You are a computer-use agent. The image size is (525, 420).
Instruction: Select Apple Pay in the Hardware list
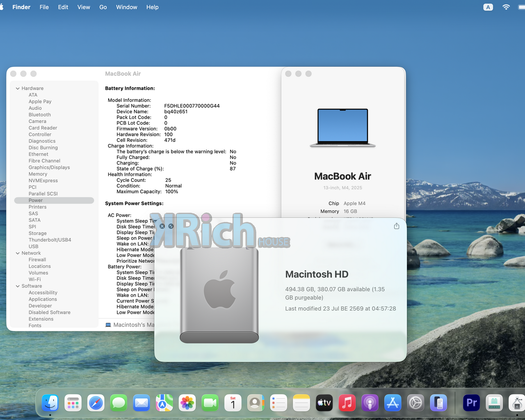[x=40, y=102]
